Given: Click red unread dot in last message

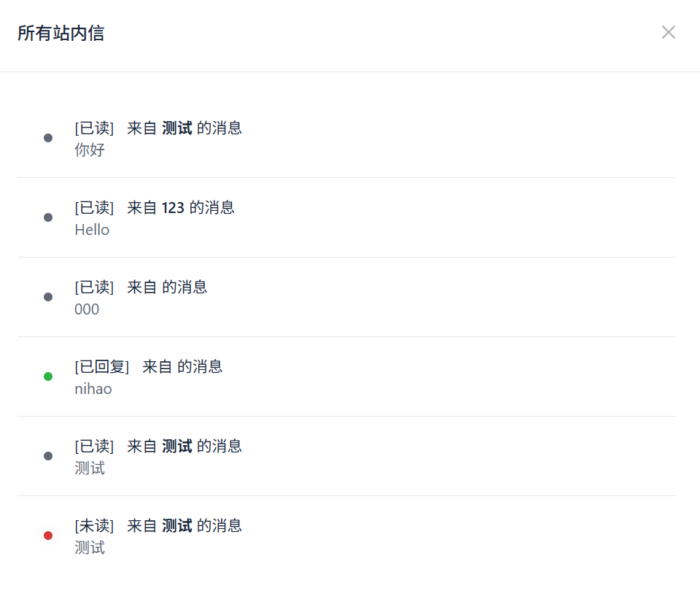Looking at the screenshot, I should click(x=48, y=536).
